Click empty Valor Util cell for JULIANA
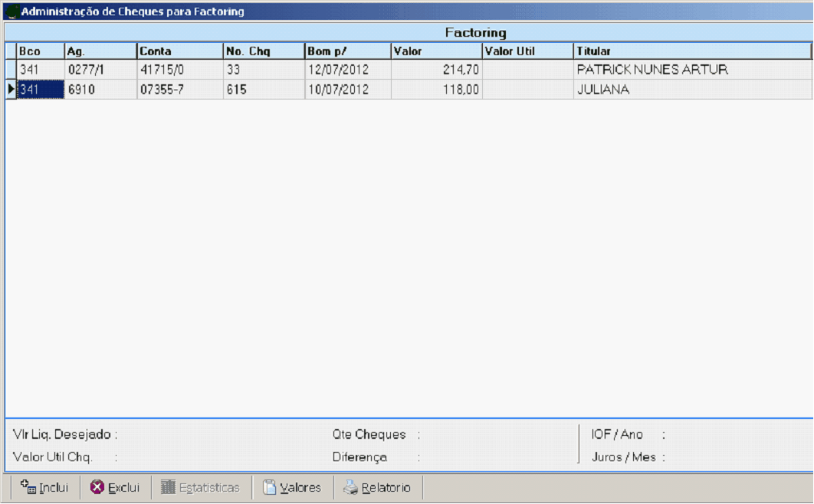814x504 pixels. point(527,90)
